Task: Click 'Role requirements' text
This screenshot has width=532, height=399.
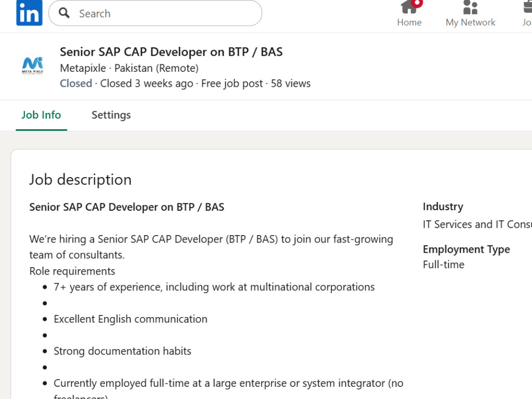Action: point(72,271)
